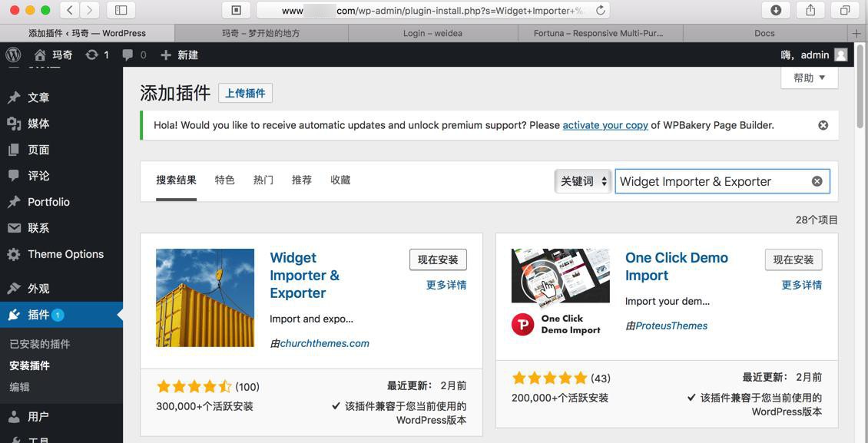Open a new Safari tab with plus
Viewport: 868px width, 443px height.
pyautogui.click(x=857, y=33)
